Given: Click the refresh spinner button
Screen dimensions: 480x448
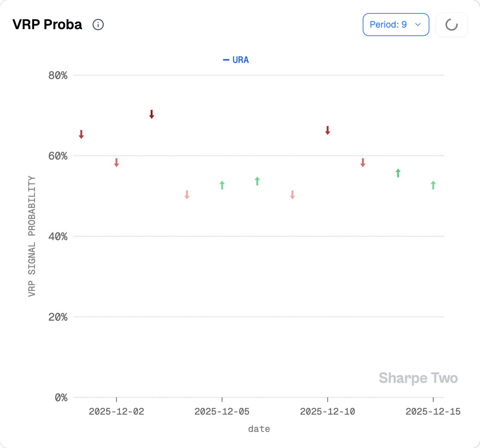Looking at the screenshot, I should [x=452, y=25].
